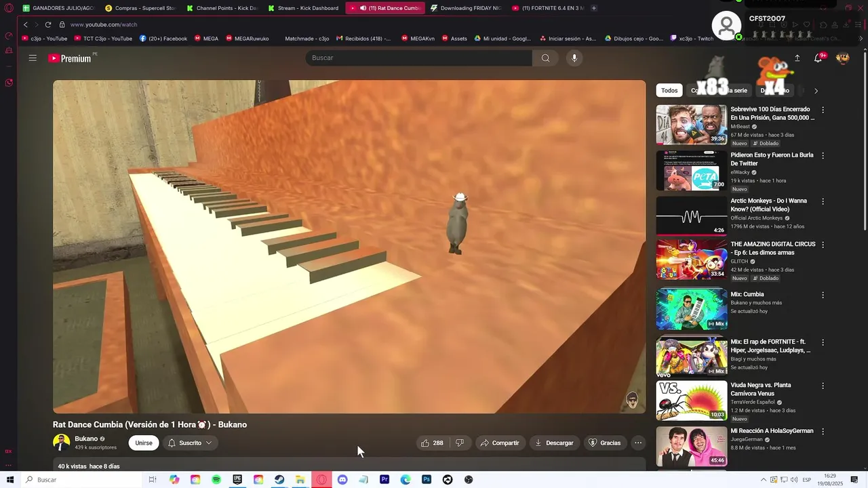
Task: Open options for Arctic Monkeys video
Action: pos(823,202)
